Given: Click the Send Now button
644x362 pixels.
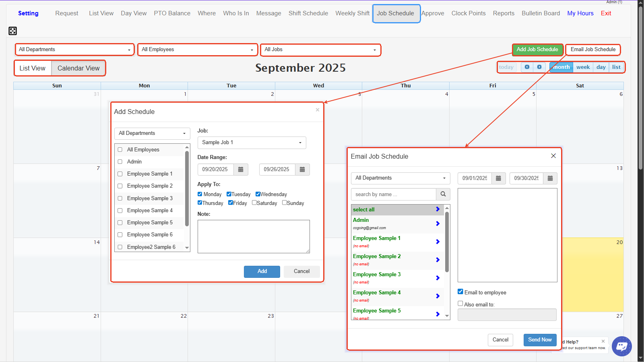Looking at the screenshot, I should (x=540, y=339).
